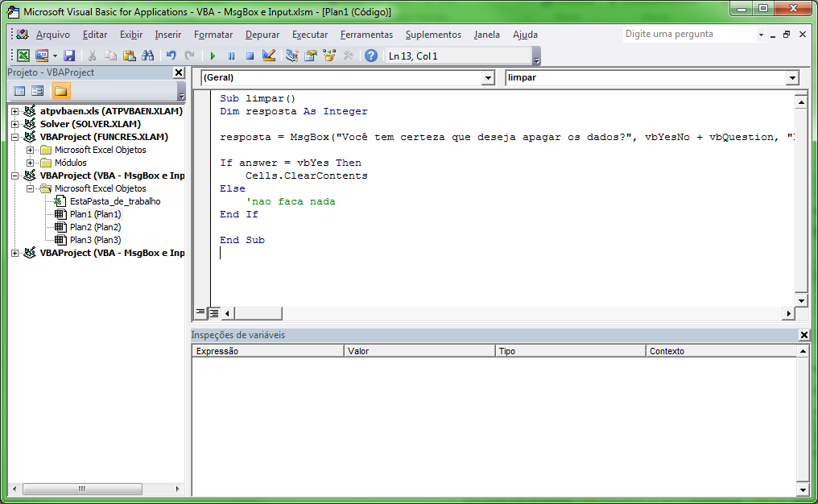The width and height of the screenshot is (818, 504).
Task: Click the View Object icon in Project pane
Action: [38, 91]
